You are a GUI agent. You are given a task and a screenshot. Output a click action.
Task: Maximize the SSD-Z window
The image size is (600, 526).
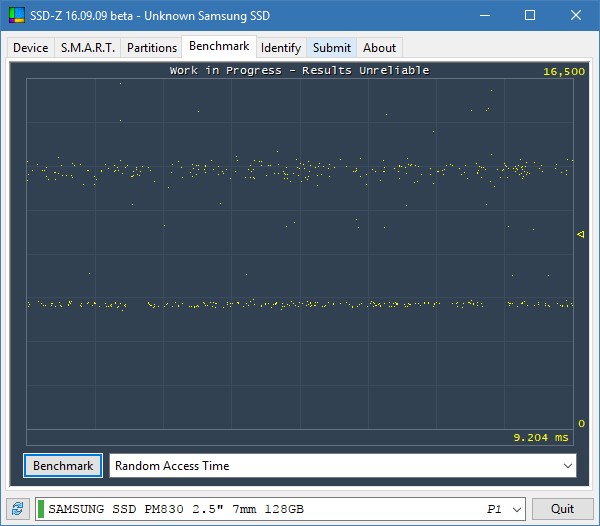530,15
